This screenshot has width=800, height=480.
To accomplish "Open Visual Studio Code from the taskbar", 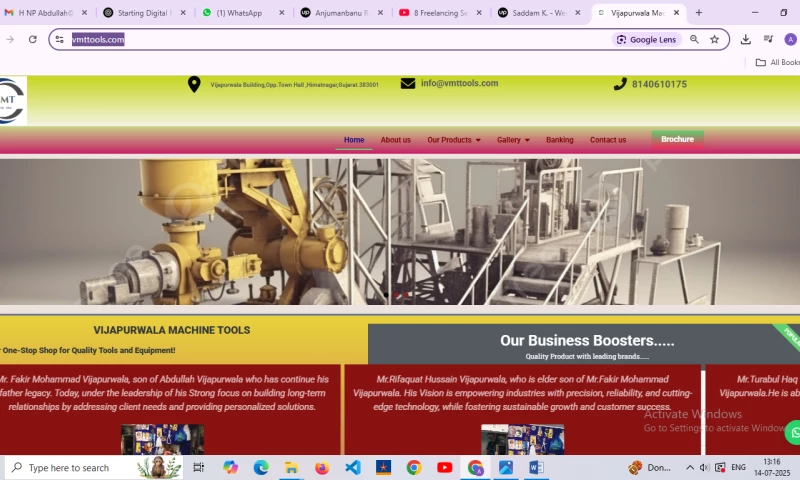I will click(x=353, y=467).
